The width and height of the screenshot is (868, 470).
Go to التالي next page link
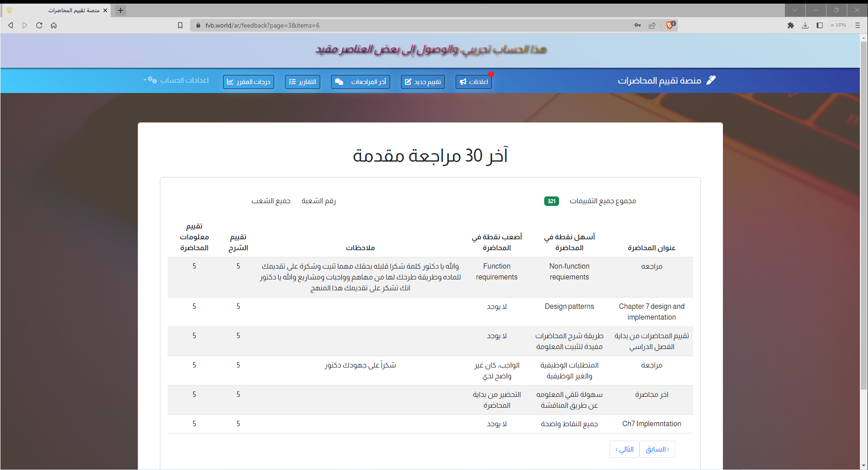click(x=624, y=449)
